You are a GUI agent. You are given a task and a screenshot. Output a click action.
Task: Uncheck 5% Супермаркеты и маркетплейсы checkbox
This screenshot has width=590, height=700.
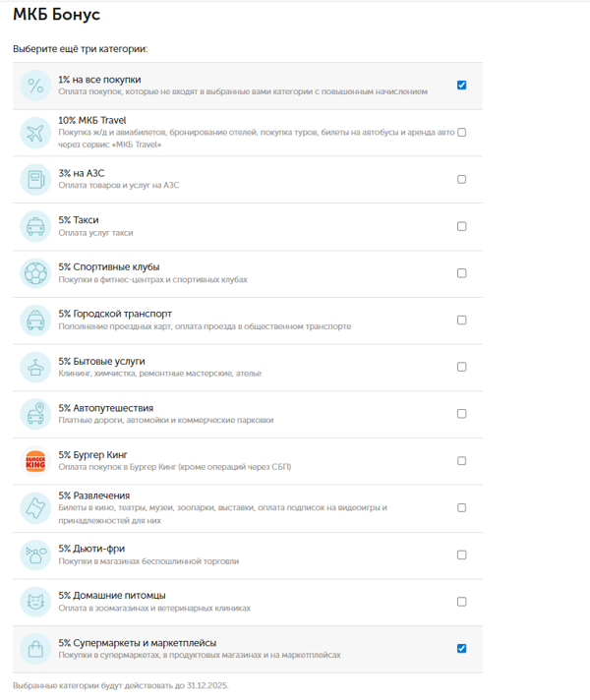coord(461,649)
